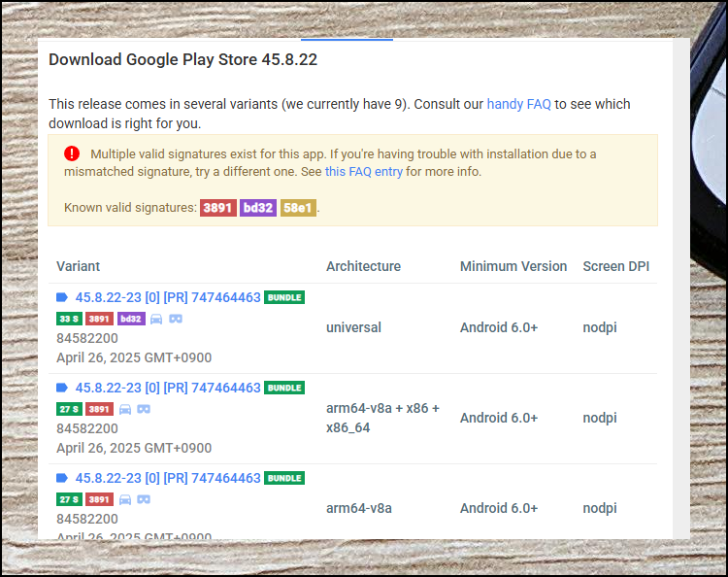Click 27 S badge in arm64-v8a only row
This screenshot has height=577, width=728.
(69, 499)
